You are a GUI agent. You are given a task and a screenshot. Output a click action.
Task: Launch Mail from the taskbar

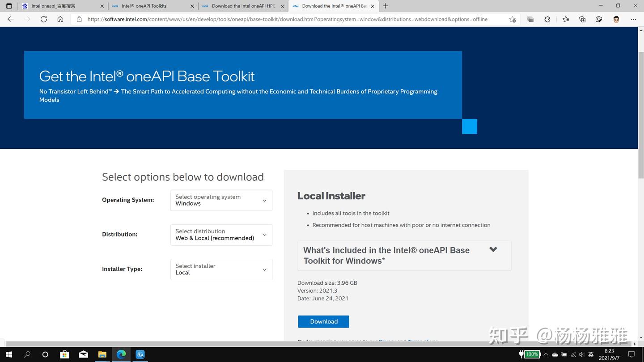[x=83, y=354]
